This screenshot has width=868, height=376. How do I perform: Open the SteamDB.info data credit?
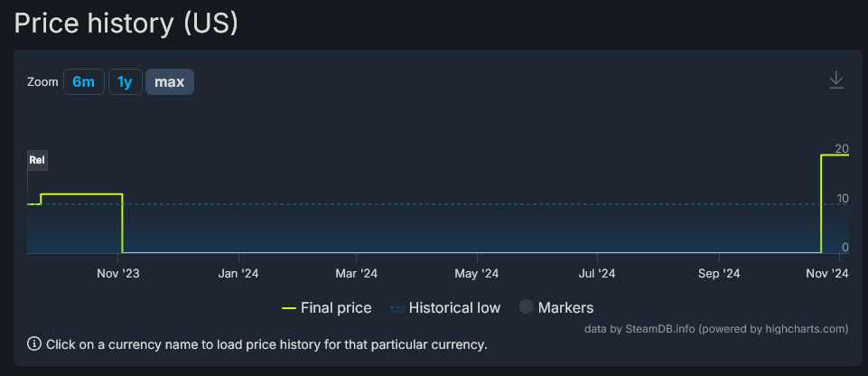point(658,328)
